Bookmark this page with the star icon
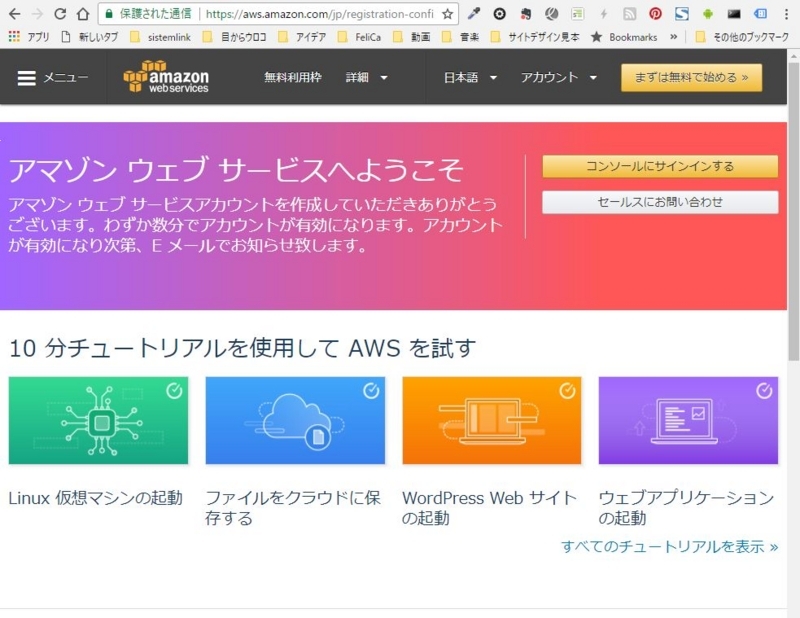 pos(448,15)
